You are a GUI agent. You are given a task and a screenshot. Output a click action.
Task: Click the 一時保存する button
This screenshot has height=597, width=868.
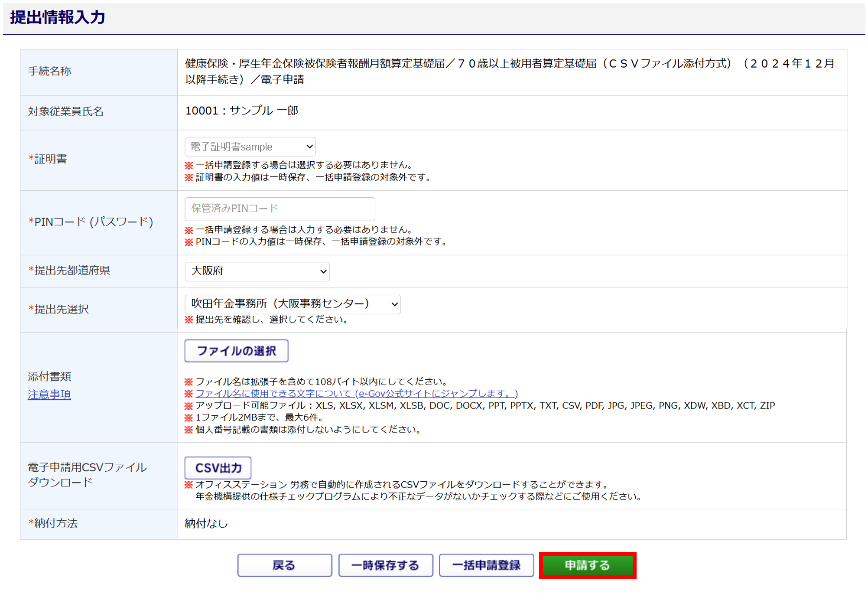[385, 565]
